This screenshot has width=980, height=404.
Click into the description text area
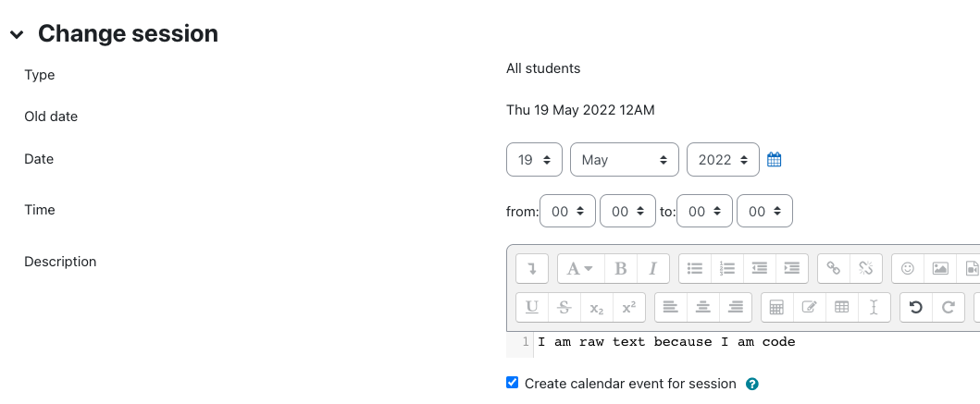pyautogui.click(x=740, y=342)
